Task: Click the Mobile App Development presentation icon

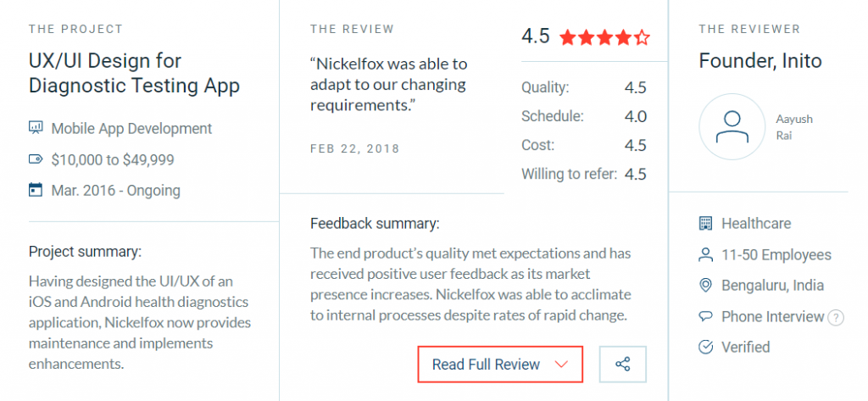Action: coord(36,129)
